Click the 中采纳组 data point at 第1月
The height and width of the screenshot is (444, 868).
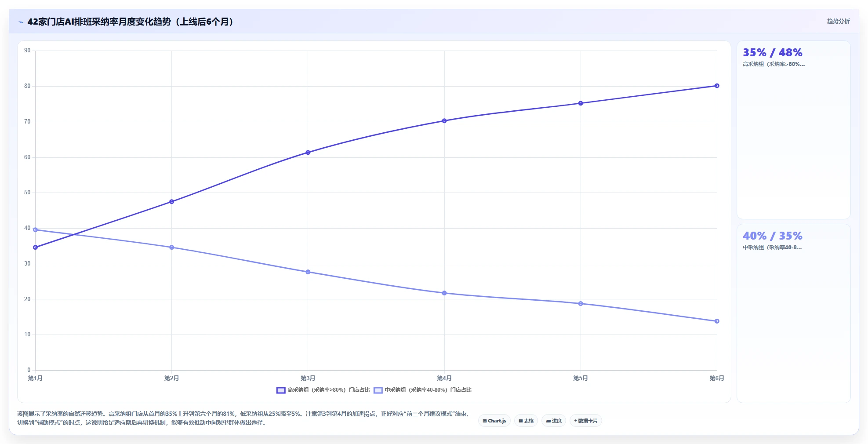click(36, 230)
